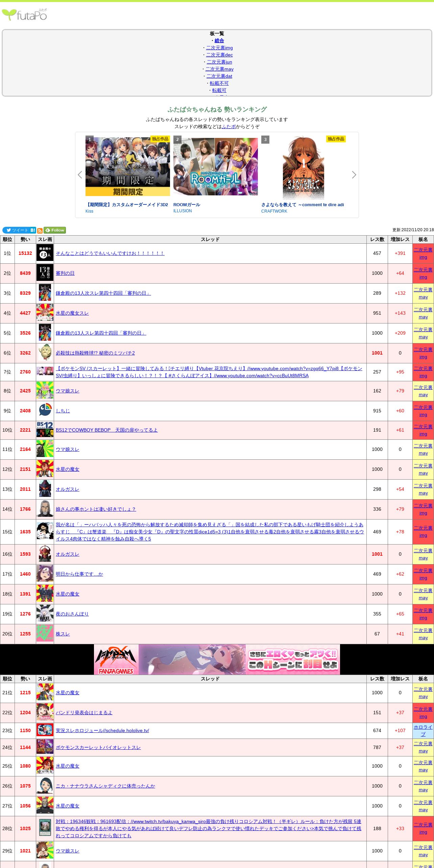The width and height of the screenshot is (434, 868).
Task: Click momentum value 15132
Action: coord(25,253)
